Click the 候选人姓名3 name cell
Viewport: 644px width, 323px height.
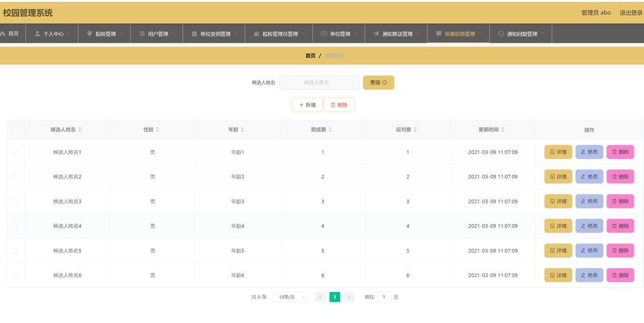pyautogui.click(x=67, y=202)
